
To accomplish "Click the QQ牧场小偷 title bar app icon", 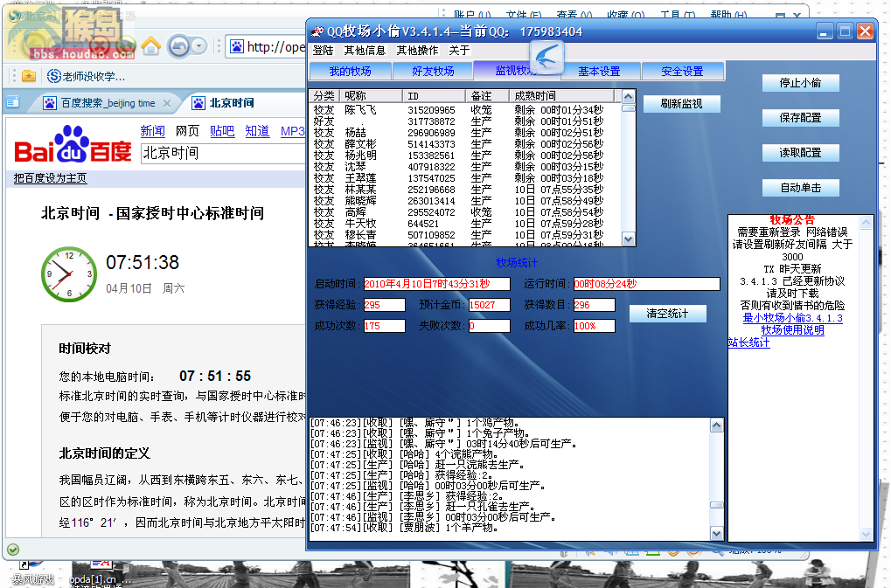I will tap(317, 31).
